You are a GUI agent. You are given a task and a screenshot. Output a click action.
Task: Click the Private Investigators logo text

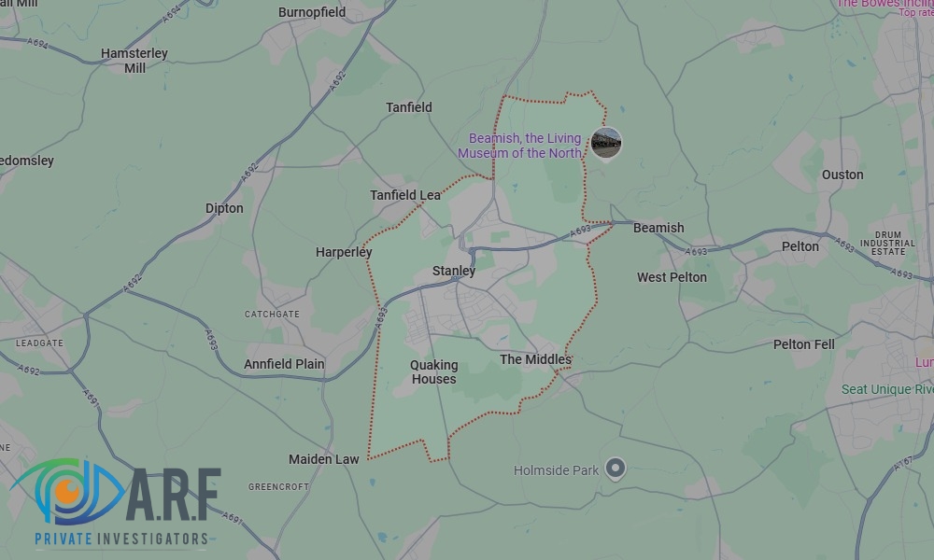point(121,539)
